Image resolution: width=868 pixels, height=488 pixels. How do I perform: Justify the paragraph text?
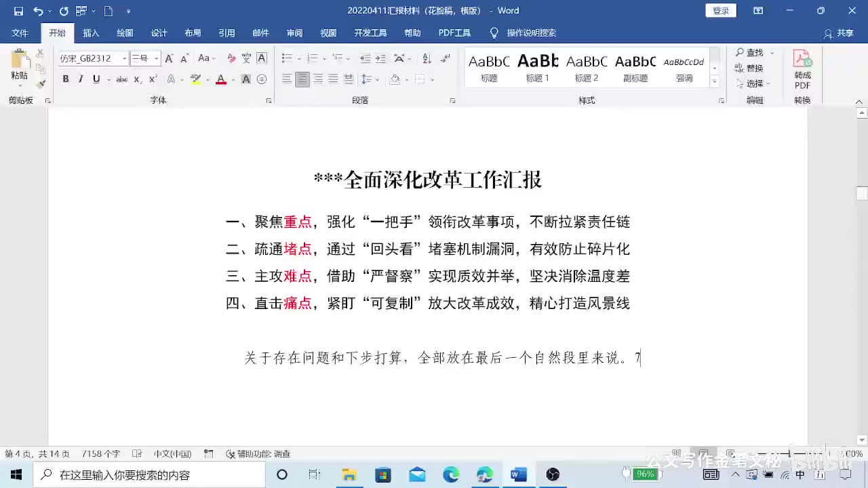point(333,79)
